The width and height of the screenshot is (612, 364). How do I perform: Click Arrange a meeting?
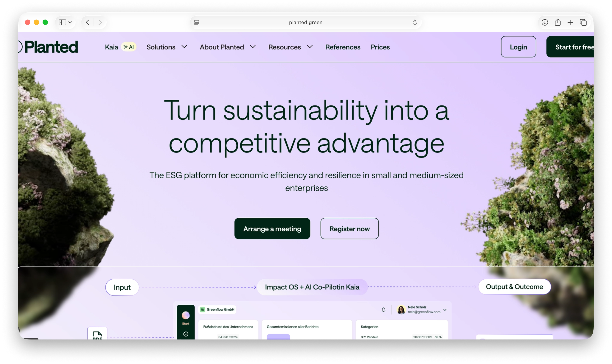click(x=272, y=228)
